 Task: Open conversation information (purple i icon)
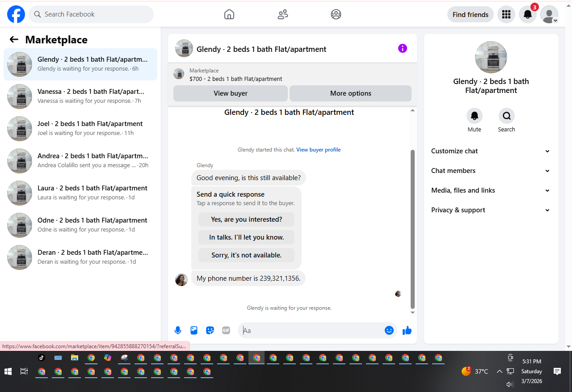point(403,48)
